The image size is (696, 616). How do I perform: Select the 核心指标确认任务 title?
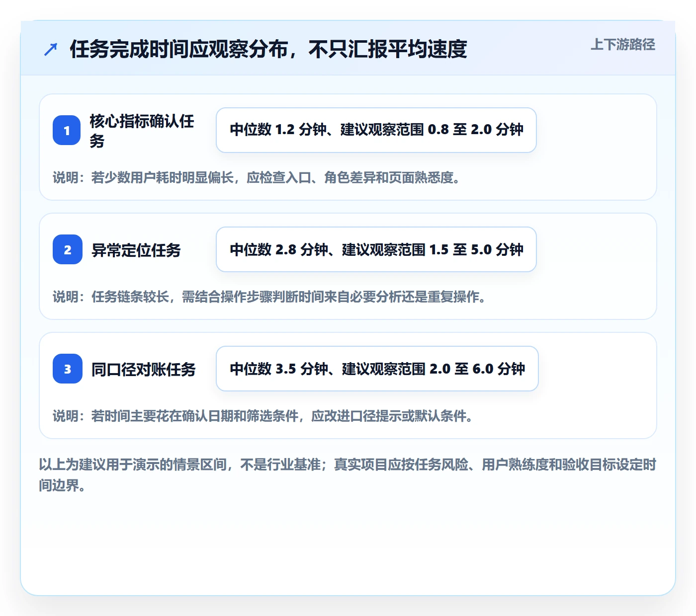pos(142,131)
